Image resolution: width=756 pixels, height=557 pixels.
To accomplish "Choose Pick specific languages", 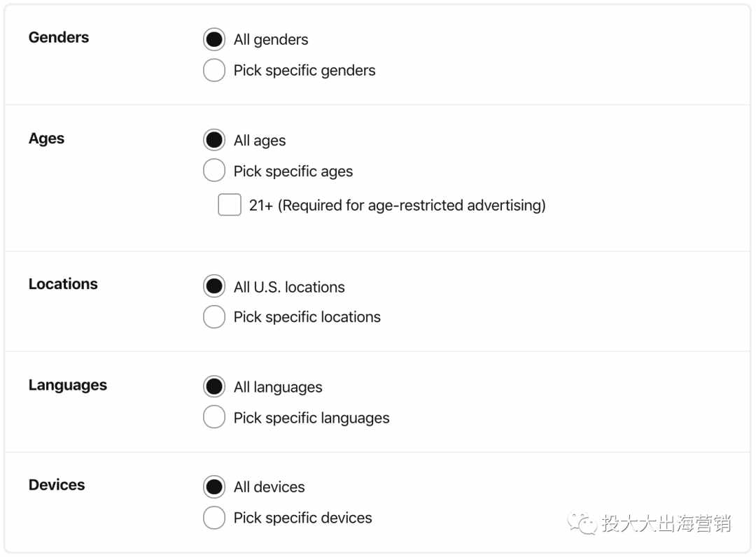I will click(214, 417).
